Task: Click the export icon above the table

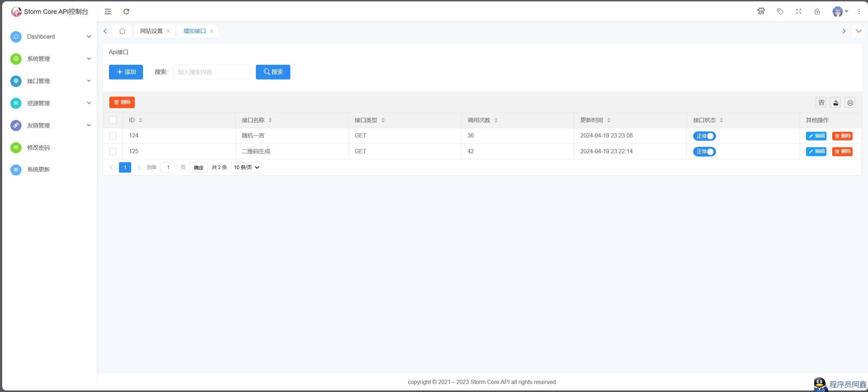Action: pyautogui.click(x=835, y=102)
